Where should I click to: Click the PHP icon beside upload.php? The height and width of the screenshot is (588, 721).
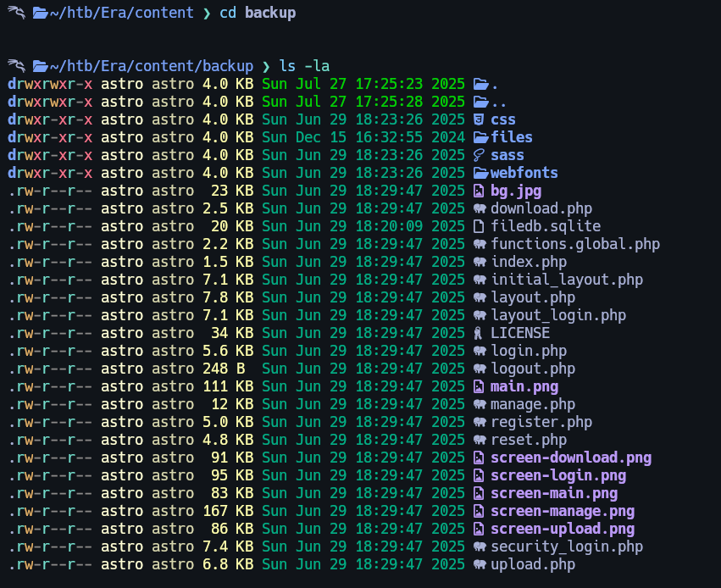tap(480, 565)
